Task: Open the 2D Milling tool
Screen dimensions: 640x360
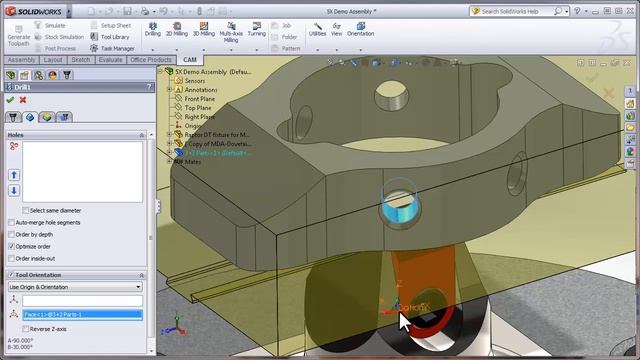Action: 177,30
